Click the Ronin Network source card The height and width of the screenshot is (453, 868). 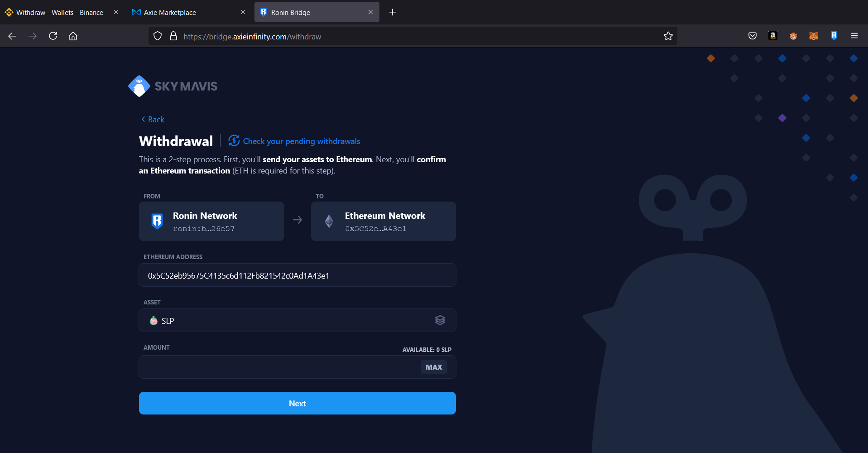[211, 221]
